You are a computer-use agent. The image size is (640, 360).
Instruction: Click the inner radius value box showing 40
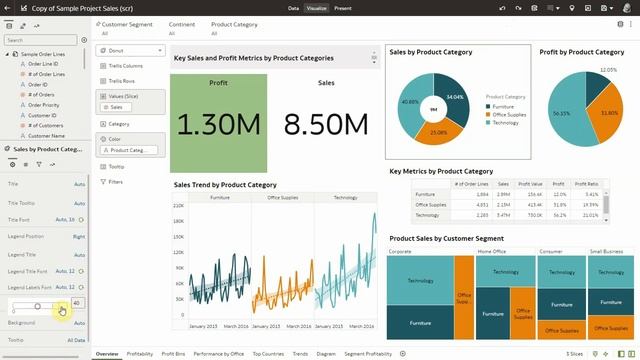[x=78, y=303]
